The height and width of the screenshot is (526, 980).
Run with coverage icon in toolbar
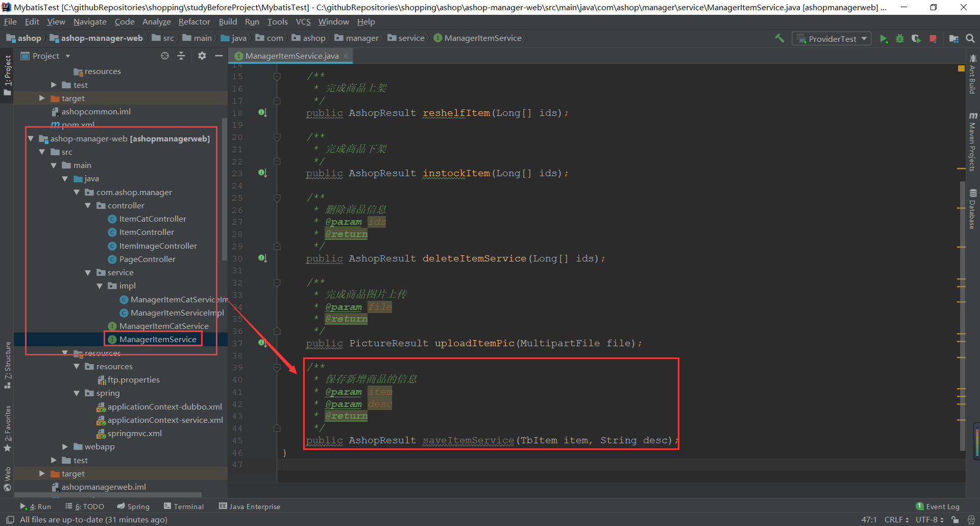[916, 39]
